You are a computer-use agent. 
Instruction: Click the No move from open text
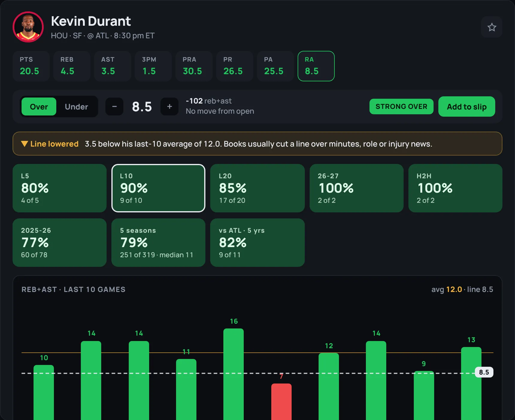pos(220,111)
